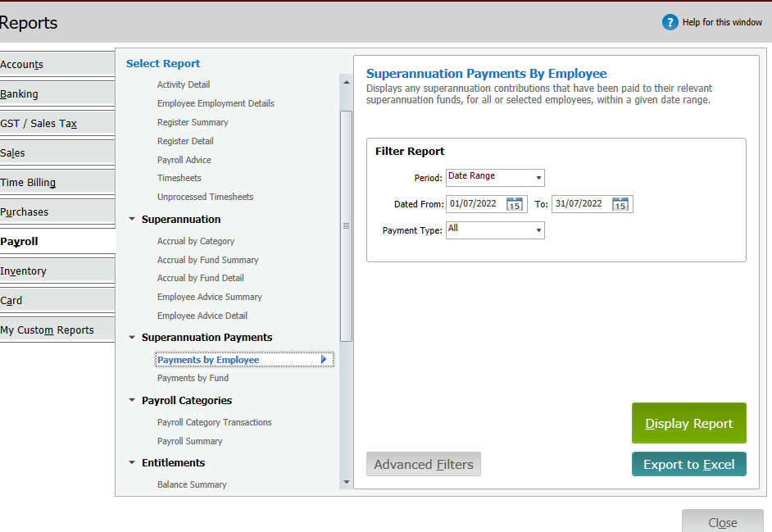This screenshot has width=772, height=532.
Task: Close the Reports window with Close button
Action: [722, 521]
